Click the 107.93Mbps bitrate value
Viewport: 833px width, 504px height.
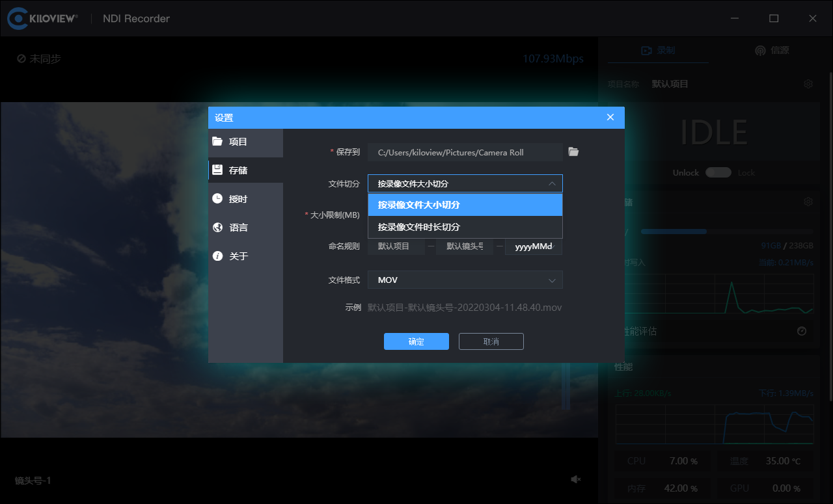553,59
